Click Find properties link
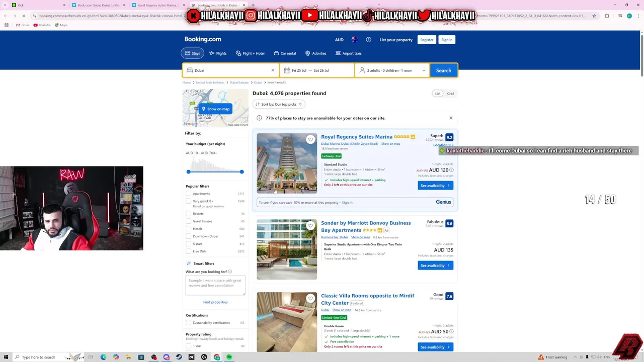 pos(215,302)
